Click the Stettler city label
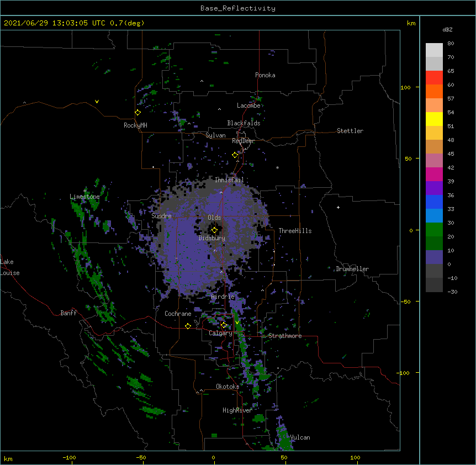Viewport: 476px width, 465px height. point(350,131)
